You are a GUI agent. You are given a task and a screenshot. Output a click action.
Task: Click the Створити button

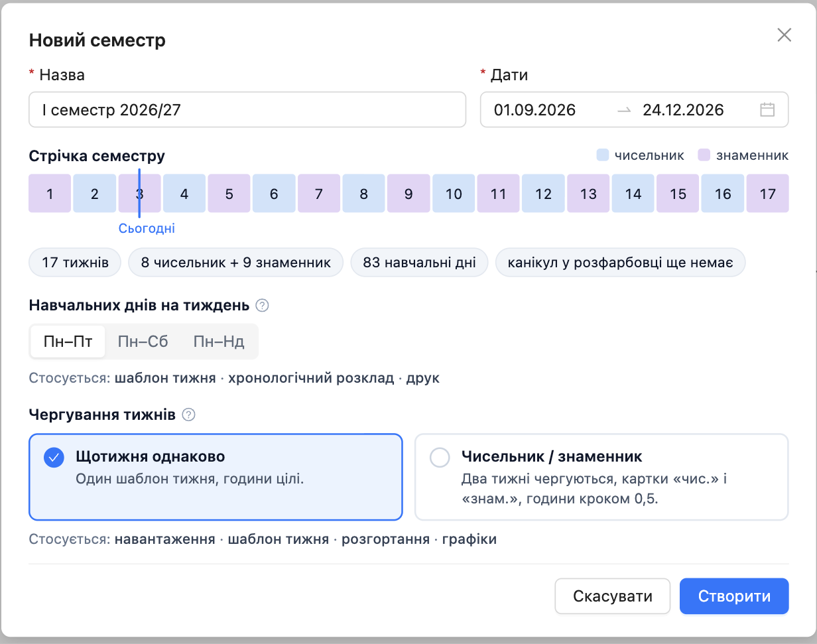734,596
